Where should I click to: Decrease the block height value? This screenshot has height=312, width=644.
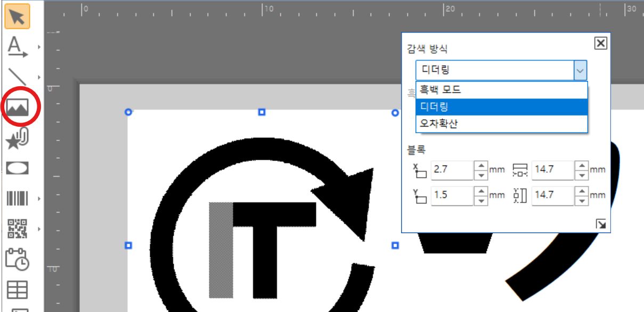pos(582,200)
